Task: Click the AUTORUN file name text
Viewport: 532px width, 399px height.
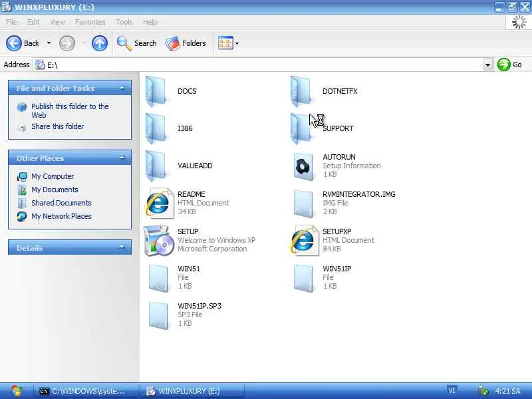Action: [339, 157]
